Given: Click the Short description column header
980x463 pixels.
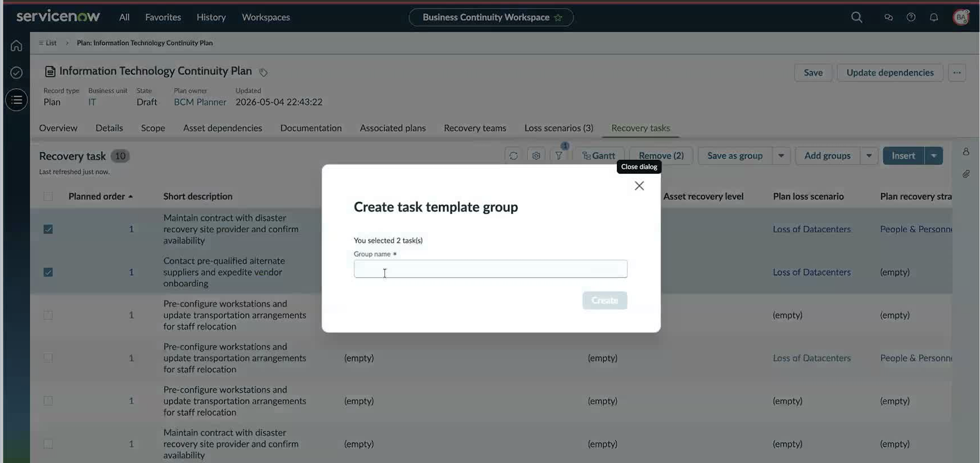Looking at the screenshot, I should (198, 196).
